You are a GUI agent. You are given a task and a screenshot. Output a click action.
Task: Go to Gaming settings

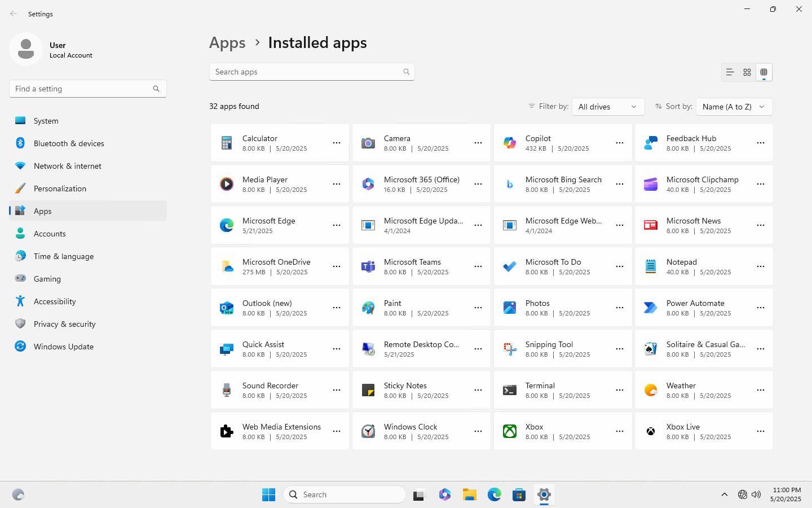pyautogui.click(x=88, y=279)
